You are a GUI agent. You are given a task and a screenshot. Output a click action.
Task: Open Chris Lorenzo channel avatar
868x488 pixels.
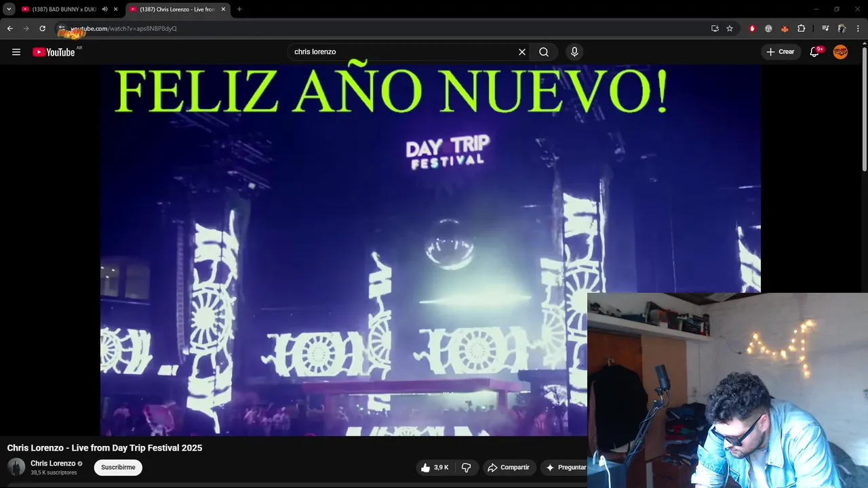[16, 467]
